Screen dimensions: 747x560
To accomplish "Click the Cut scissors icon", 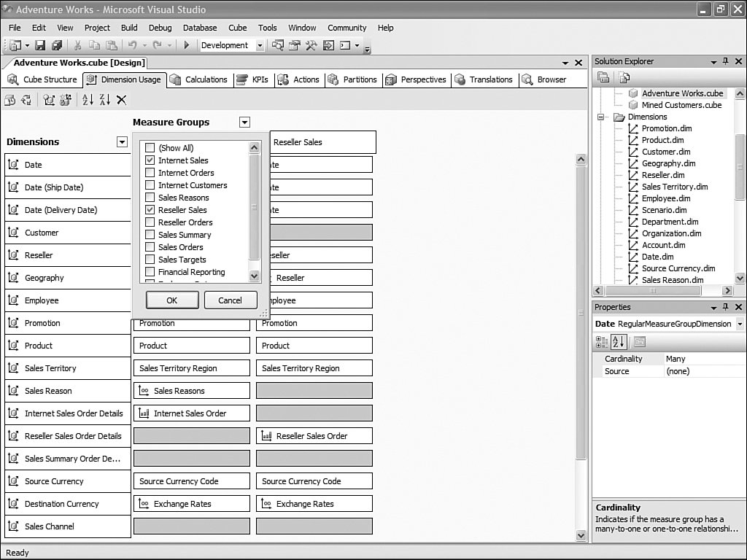I will click(x=77, y=45).
